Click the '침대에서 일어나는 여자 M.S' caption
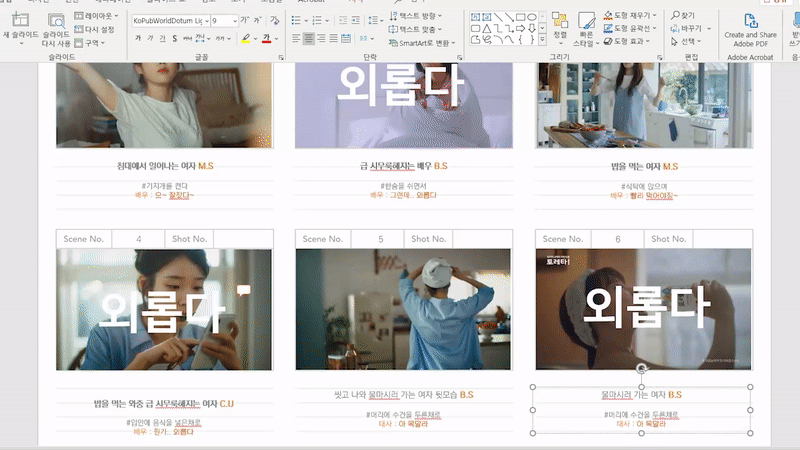 point(165,166)
